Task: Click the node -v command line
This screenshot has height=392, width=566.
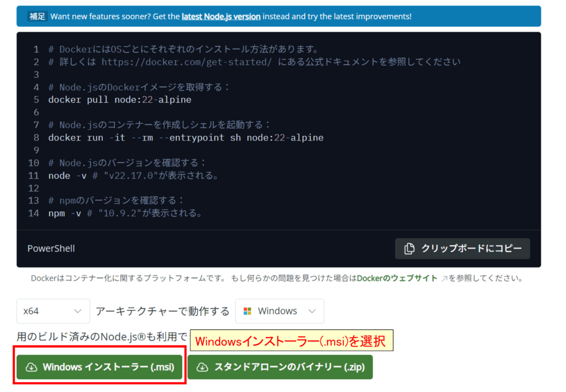Action: [134, 176]
